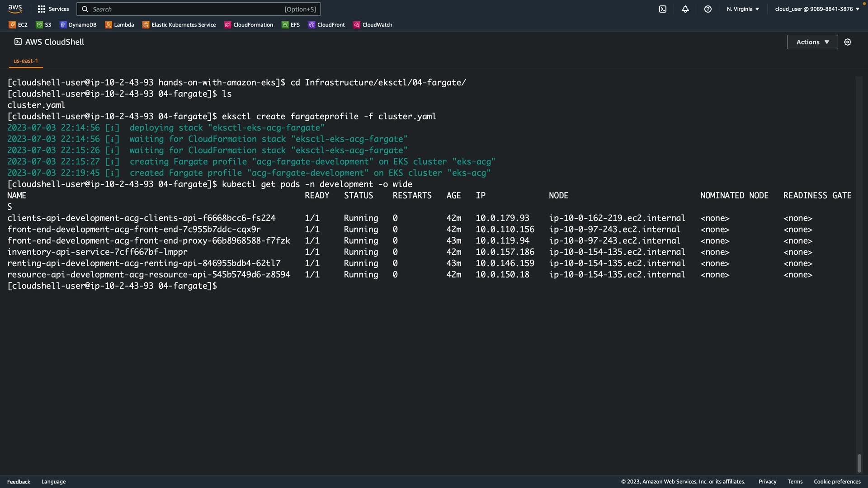Open the Services grid menu
This screenshot has height=488, width=868.
point(53,9)
